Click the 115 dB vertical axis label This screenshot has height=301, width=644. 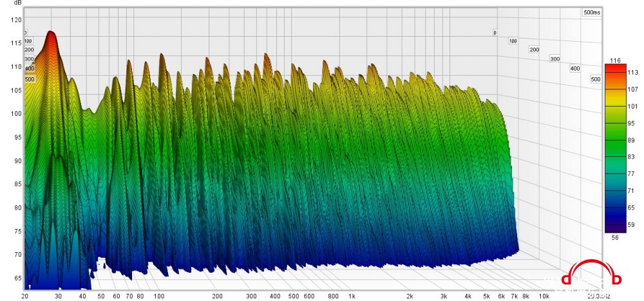coord(17,43)
